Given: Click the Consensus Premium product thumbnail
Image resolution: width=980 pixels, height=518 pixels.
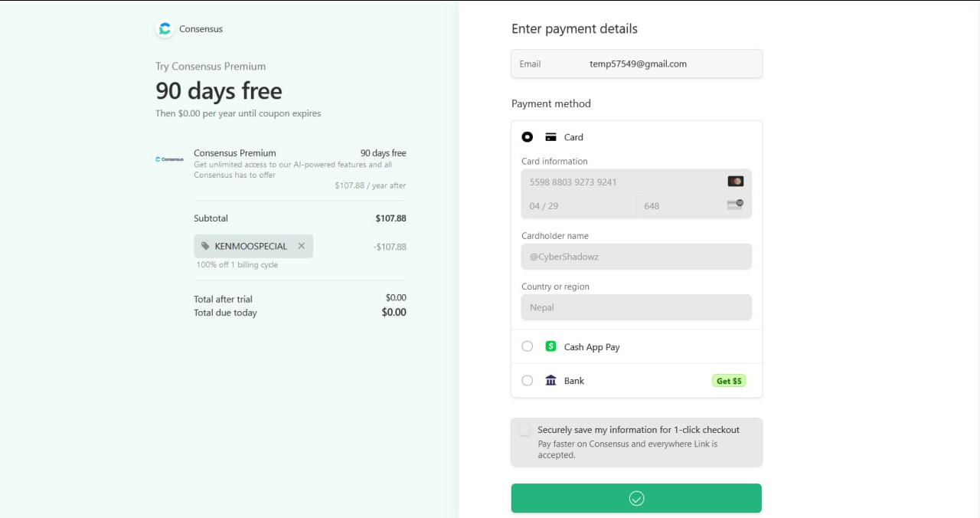Looking at the screenshot, I should point(169,159).
